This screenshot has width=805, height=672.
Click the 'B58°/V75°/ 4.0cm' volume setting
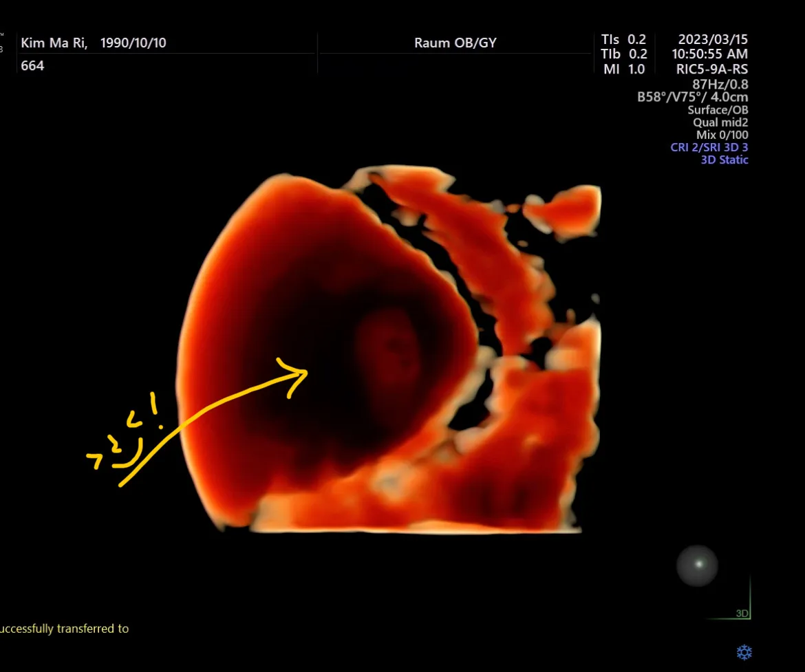pos(693,97)
